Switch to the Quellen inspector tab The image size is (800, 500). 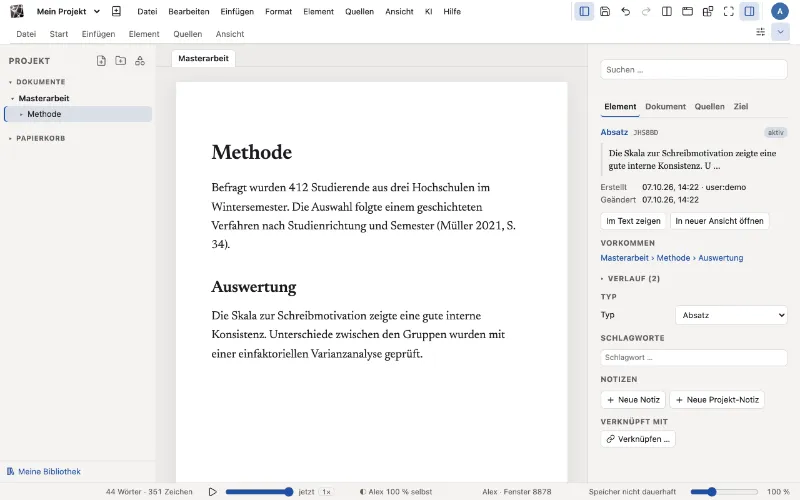point(709,106)
